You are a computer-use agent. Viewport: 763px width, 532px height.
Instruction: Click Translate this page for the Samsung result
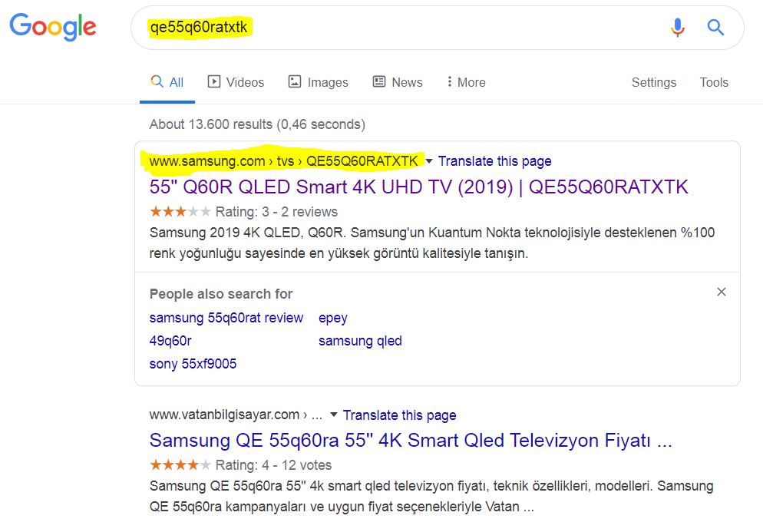pyautogui.click(x=494, y=161)
